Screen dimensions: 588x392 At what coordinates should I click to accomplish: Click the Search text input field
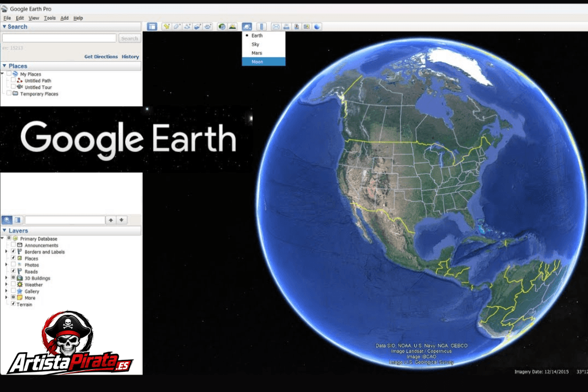pos(59,38)
